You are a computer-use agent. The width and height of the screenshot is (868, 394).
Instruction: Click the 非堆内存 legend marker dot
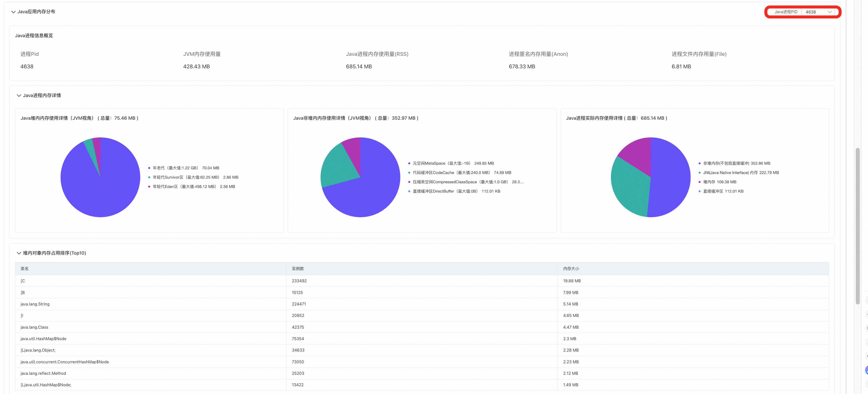[x=700, y=163]
